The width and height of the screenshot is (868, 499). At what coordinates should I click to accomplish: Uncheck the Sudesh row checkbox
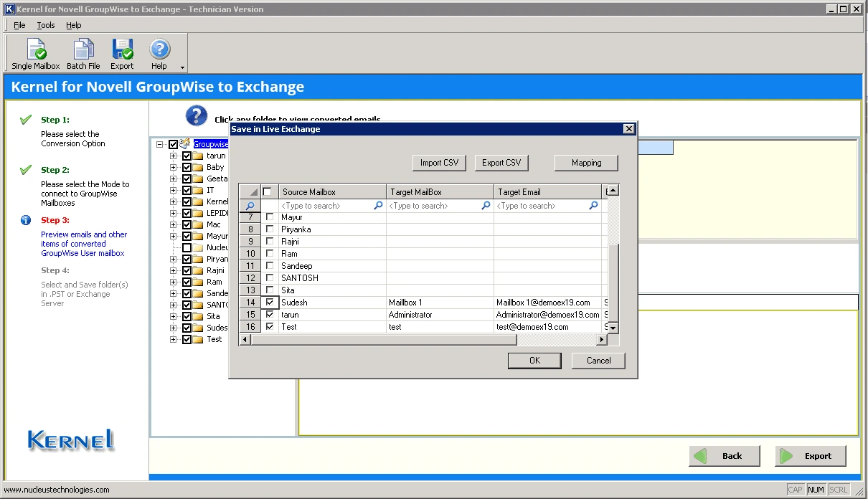pos(270,303)
